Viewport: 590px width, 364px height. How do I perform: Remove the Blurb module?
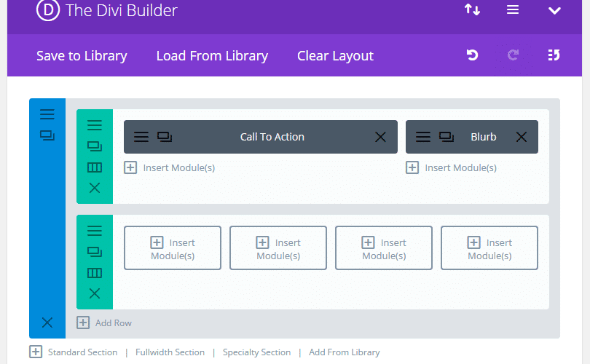(521, 137)
